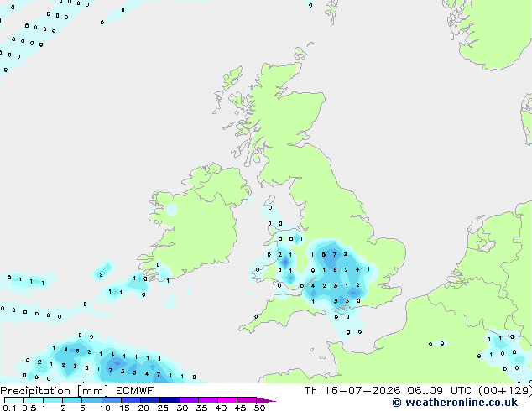Click the '06..09 UTC' time range text
Image resolution: width=532 pixels, height=411 pixels.
(x=440, y=391)
